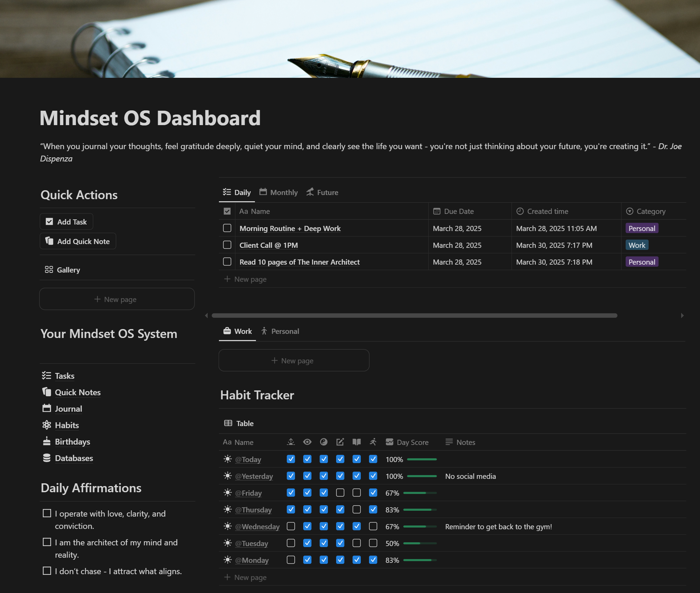Click the running figure habit column header

pyautogui.click(x=373, y=442)
